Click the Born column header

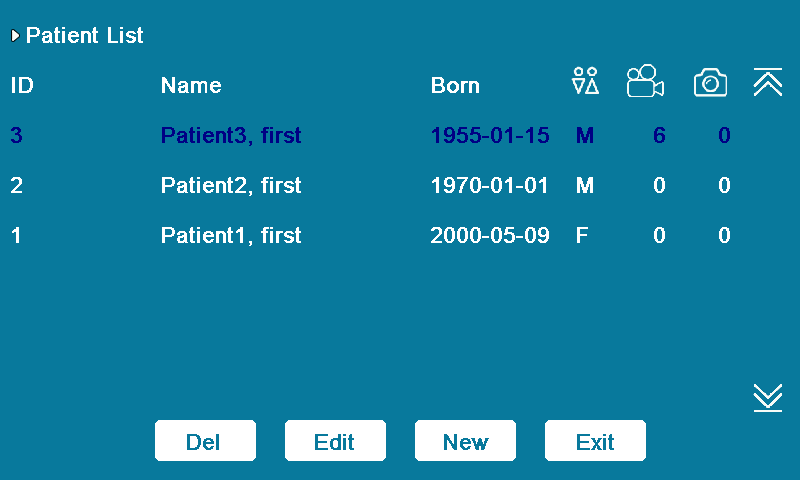coord(455,86)
